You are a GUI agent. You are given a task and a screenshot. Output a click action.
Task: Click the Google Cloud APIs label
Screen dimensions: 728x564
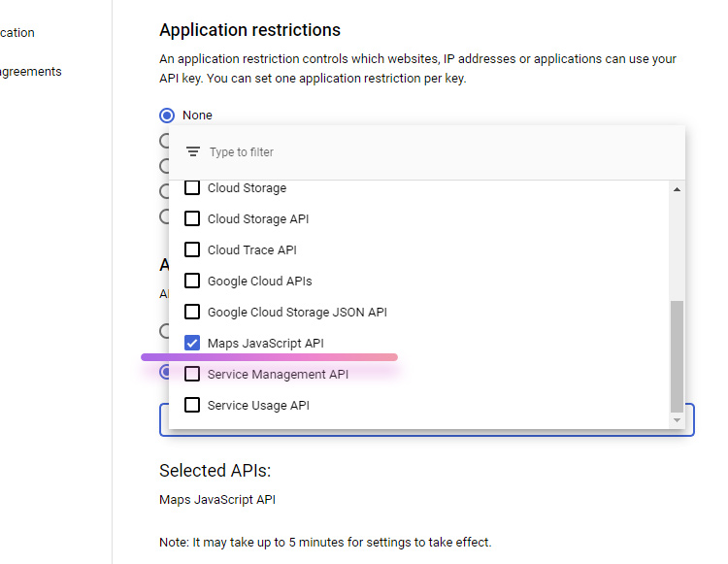pyautogui.click(x=259, y=282)
